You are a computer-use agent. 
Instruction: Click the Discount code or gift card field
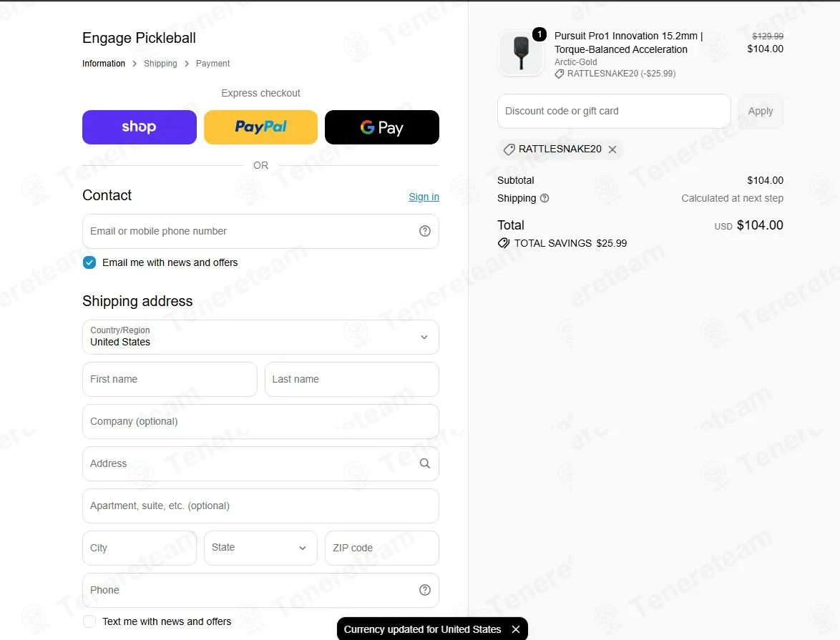(x=614, y=112)
